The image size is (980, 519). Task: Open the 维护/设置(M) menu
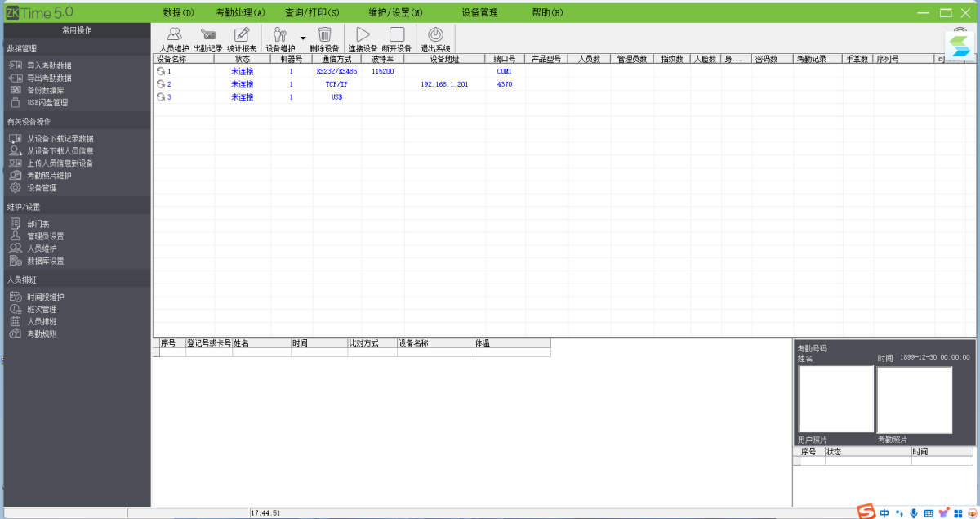pyautogui.click(x=395, y=12)
